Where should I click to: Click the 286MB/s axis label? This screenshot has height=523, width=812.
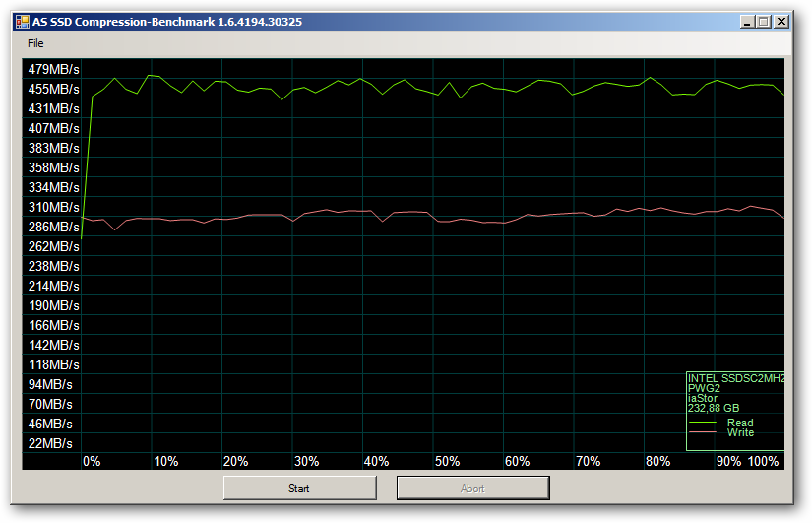[x=54, y=228]
